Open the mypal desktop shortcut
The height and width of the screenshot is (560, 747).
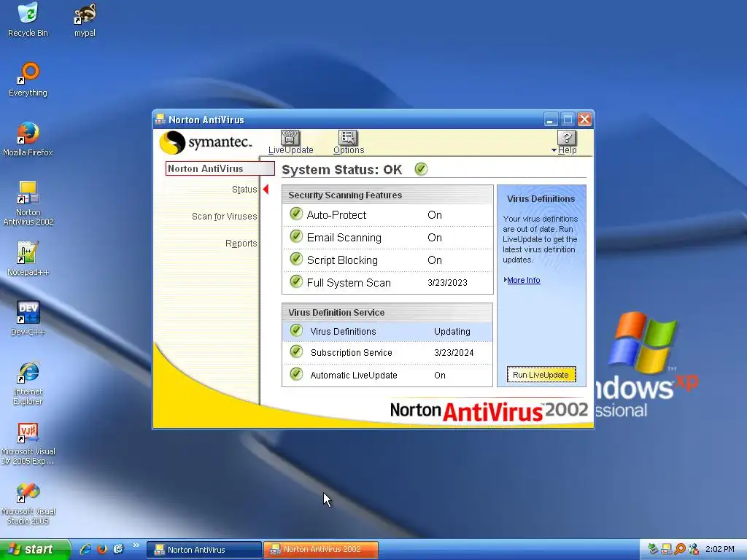coord(85,20)
